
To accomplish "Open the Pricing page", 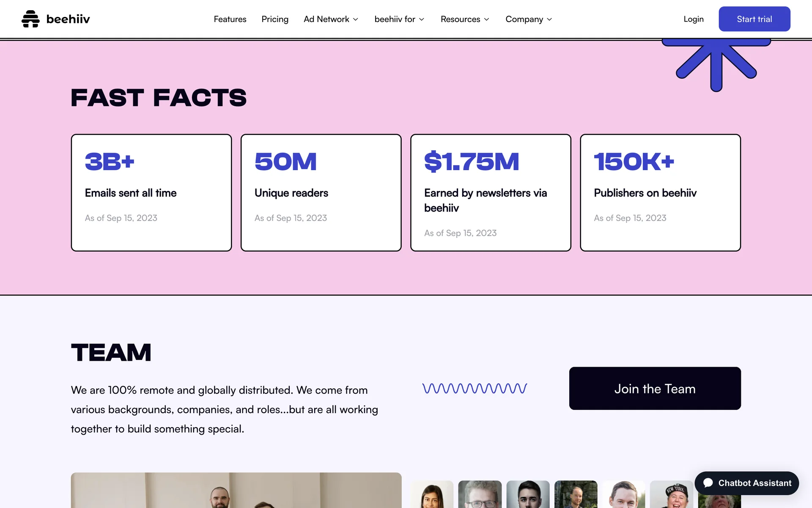I will click(x=275, y=19).
